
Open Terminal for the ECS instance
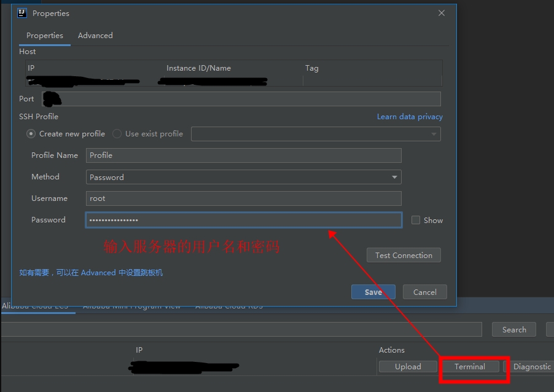[469, 367]
